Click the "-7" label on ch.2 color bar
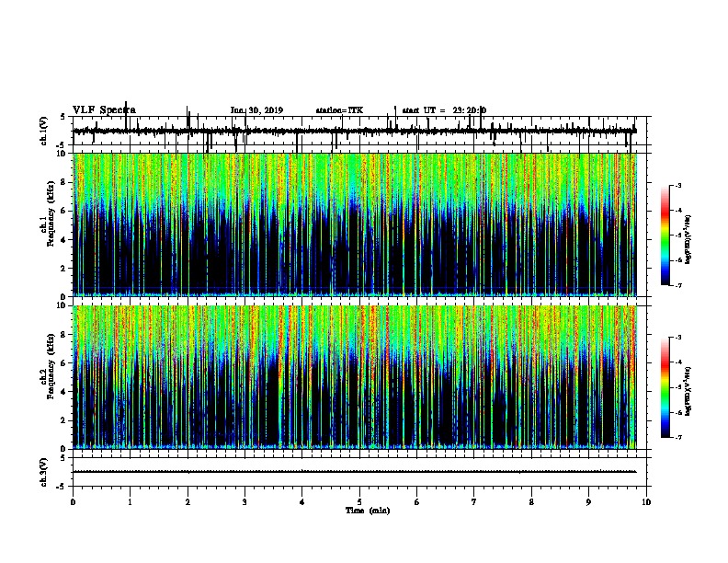 tap(678, 438)
